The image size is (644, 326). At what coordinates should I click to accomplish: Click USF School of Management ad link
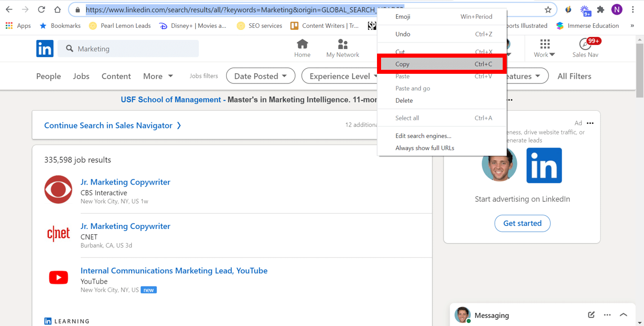point(174,100)
